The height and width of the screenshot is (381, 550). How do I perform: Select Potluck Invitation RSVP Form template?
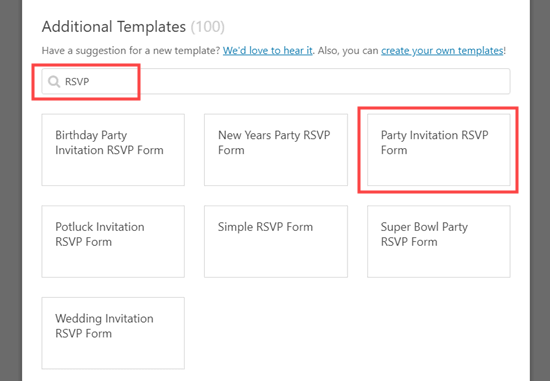[113, 242]
